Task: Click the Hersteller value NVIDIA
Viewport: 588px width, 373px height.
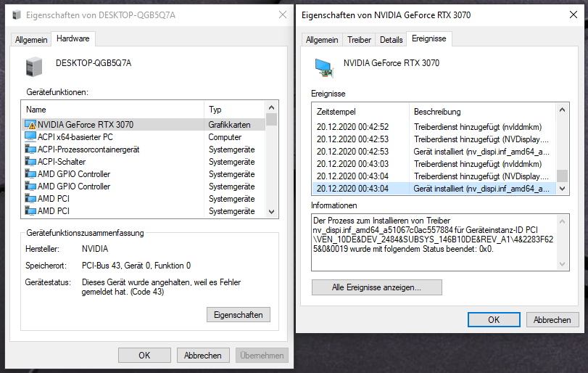Action: point(95,249)
